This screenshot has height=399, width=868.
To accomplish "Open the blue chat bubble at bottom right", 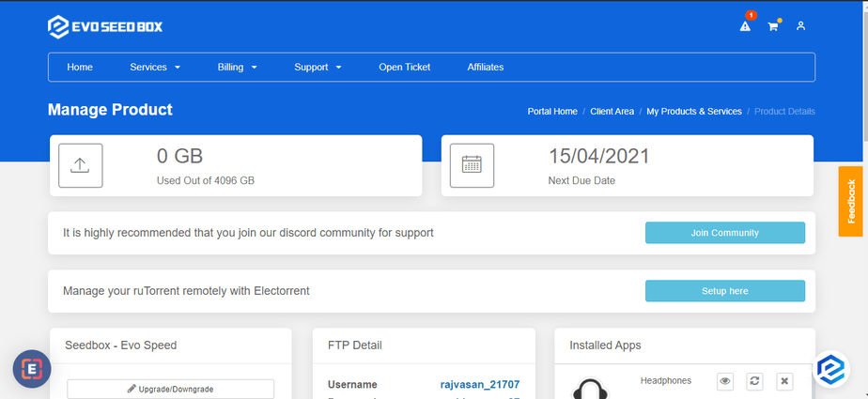I will (x=830, y=369).
